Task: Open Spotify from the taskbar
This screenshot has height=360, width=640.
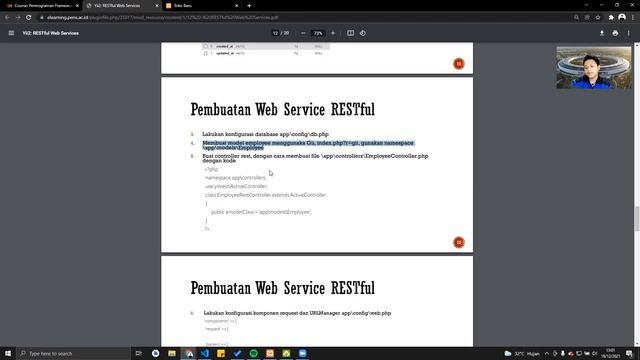Action: (x=253, y=353)
